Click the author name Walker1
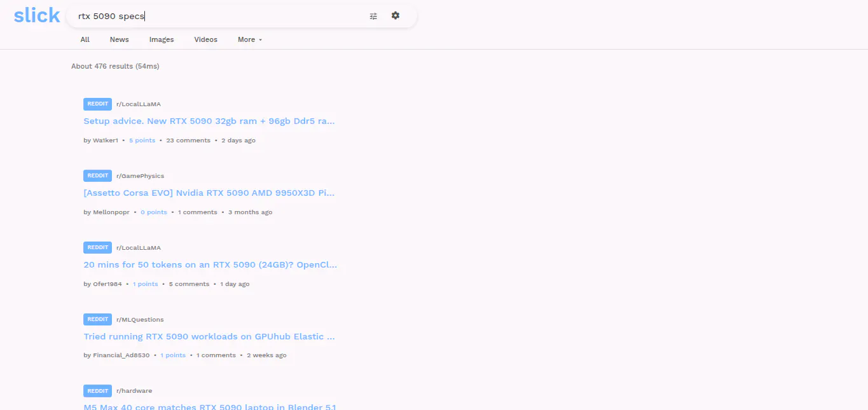 [x=106, y=140]
